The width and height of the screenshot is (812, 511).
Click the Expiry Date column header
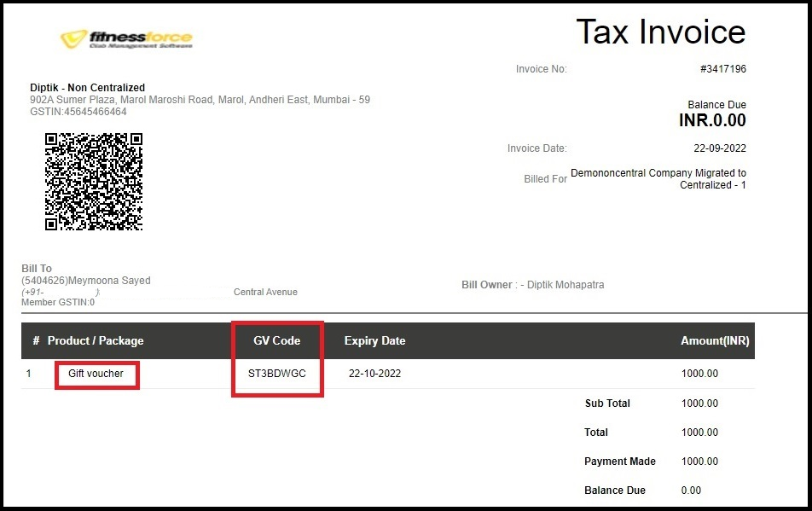click(374, 340)
